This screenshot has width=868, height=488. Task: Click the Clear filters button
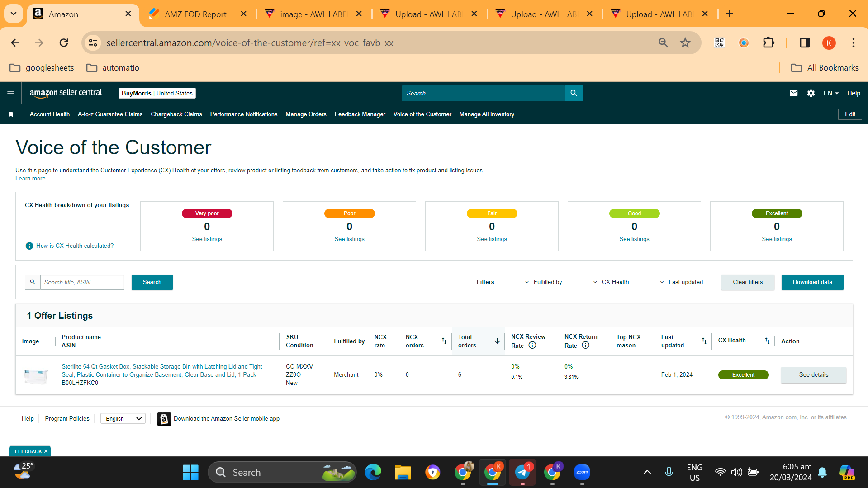tap(748, 282)
